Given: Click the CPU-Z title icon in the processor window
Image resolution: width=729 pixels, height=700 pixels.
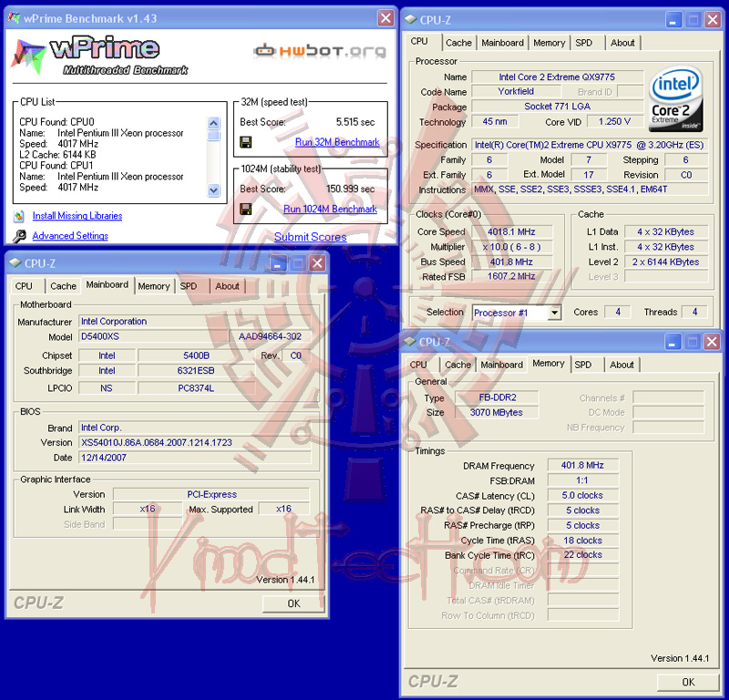Looking at the screenshot, I should point(411,19).
